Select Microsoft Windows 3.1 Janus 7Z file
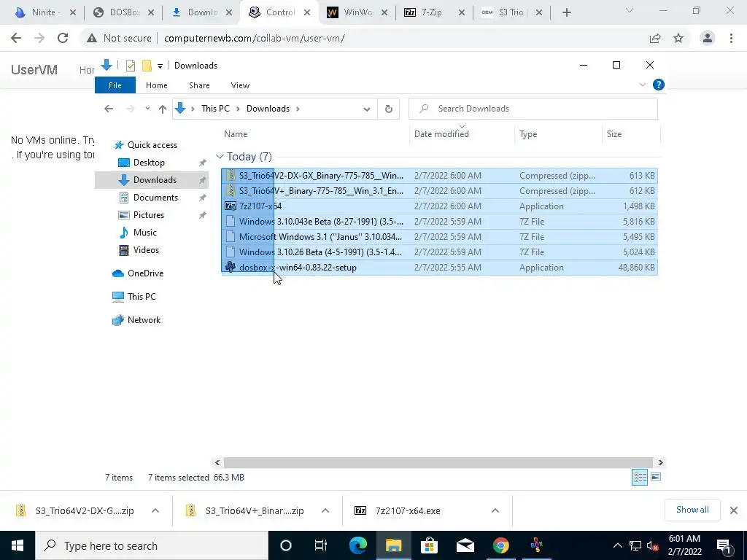The width and height of the screenshot is (747, 560). pos(440,237)
